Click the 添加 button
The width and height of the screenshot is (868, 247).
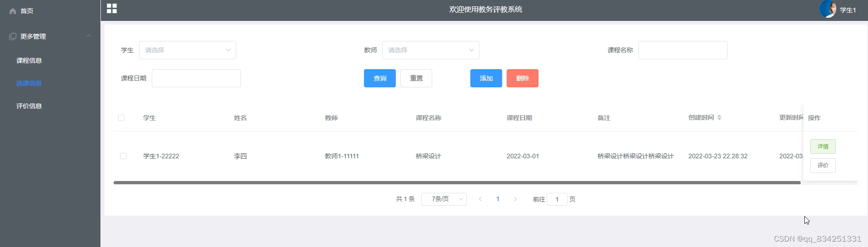pos(486,78)
